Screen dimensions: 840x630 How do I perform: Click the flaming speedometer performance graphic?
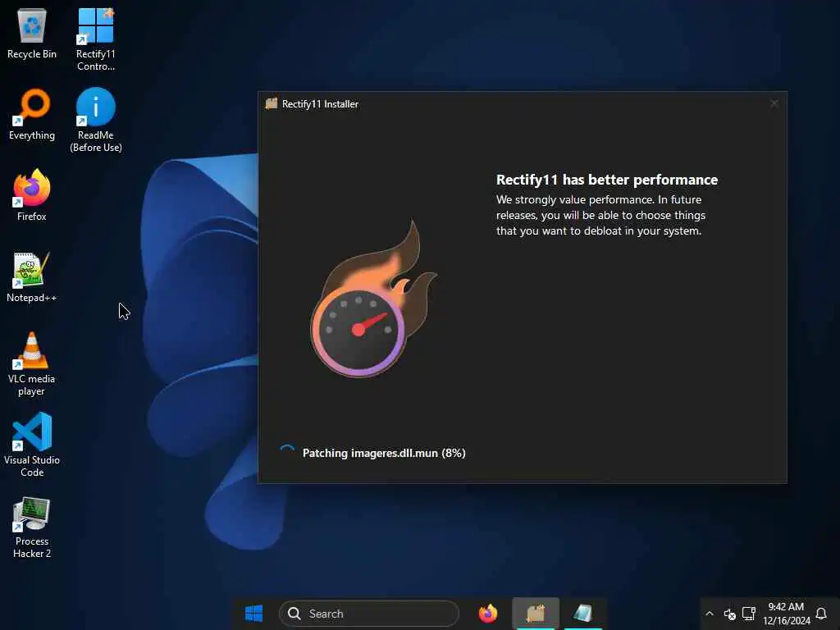[x=373, y=299]
